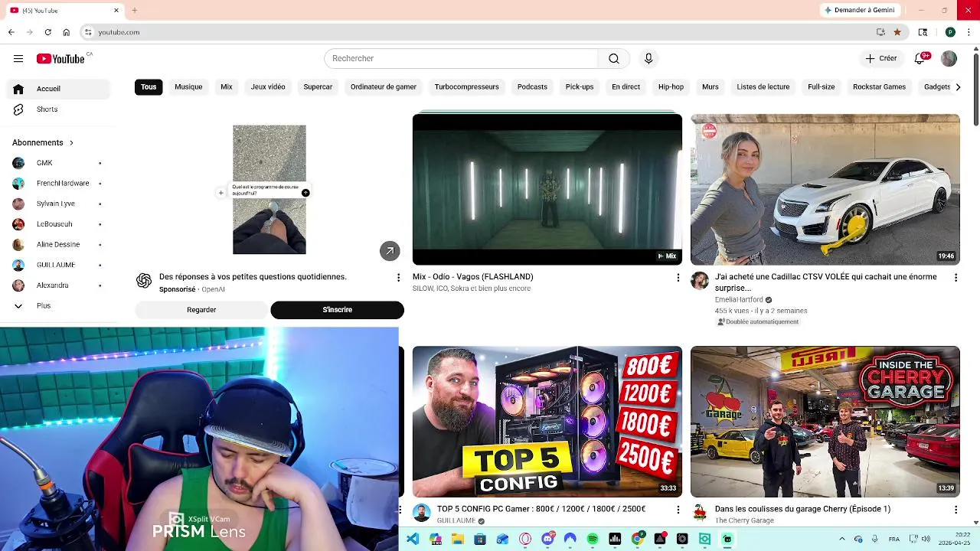Open the Cherry Garage video thumbnail
This screenshot has height=551, width=980.
tap(825, 422)
